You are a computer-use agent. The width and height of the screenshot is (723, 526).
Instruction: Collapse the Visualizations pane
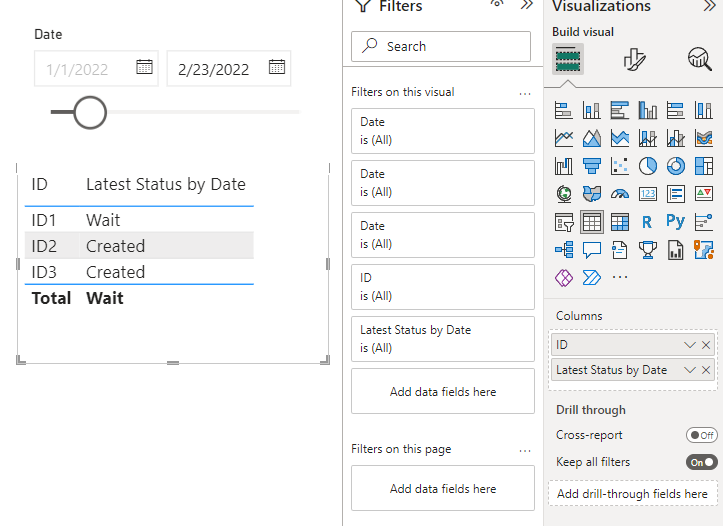(x=710, y=6)
